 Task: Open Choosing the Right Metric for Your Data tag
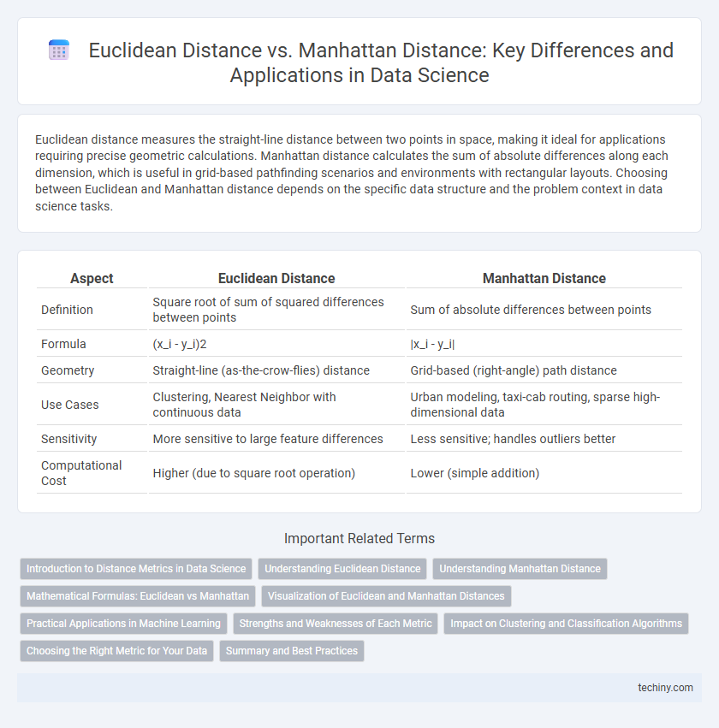[x=116, y=651]
